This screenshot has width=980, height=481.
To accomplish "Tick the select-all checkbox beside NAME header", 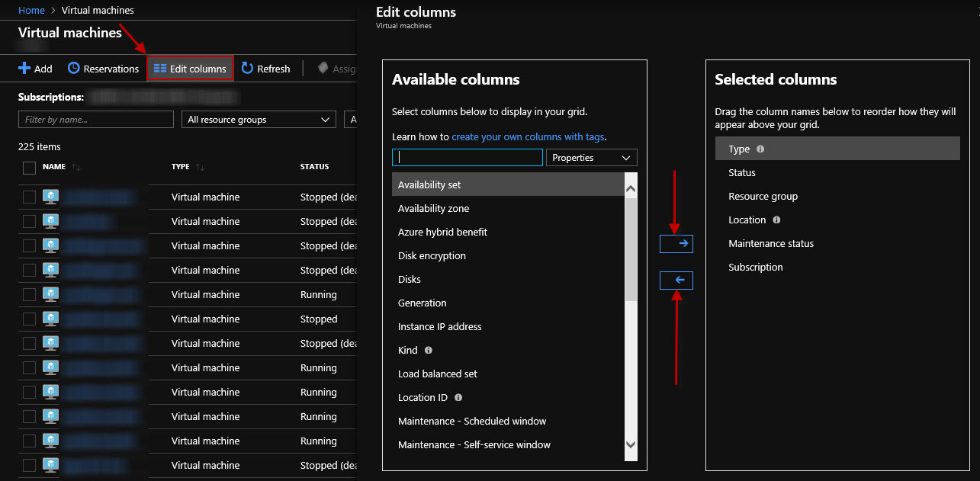I will tap(29, 168).
